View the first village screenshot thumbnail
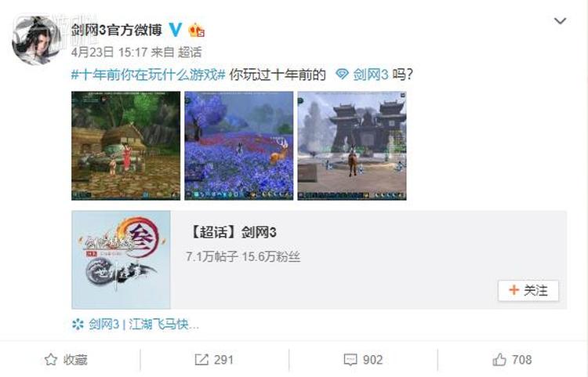The image size is (588, 377). [125, 146]
